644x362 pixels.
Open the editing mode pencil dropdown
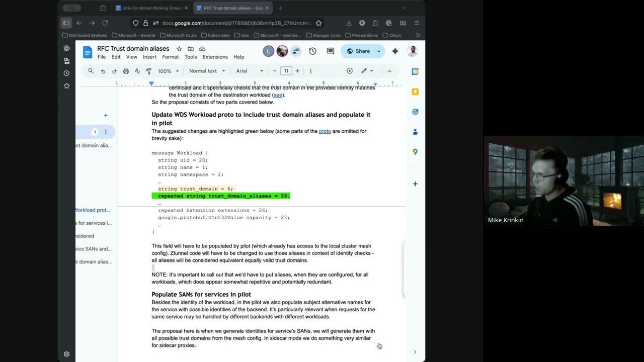point(367,71)
